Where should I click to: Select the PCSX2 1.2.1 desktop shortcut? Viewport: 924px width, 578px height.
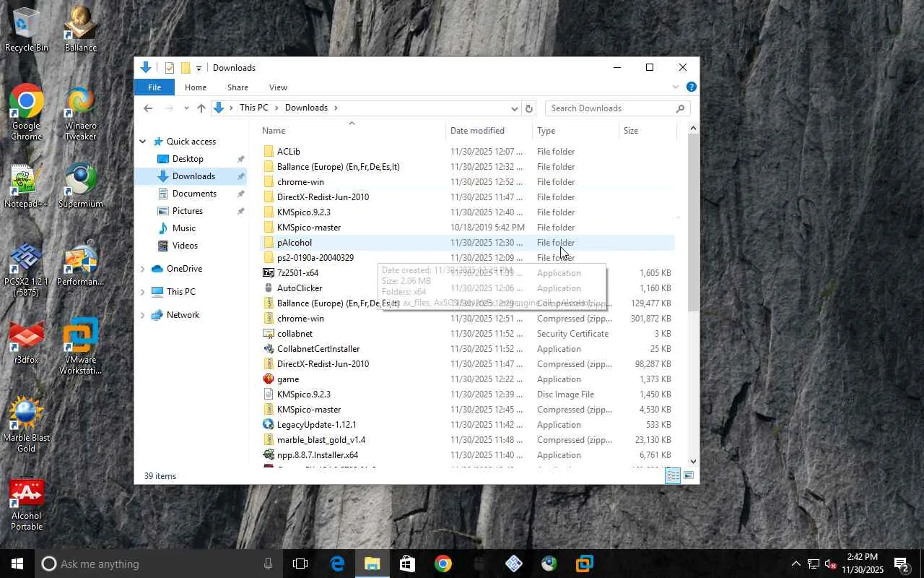(27, 269)
